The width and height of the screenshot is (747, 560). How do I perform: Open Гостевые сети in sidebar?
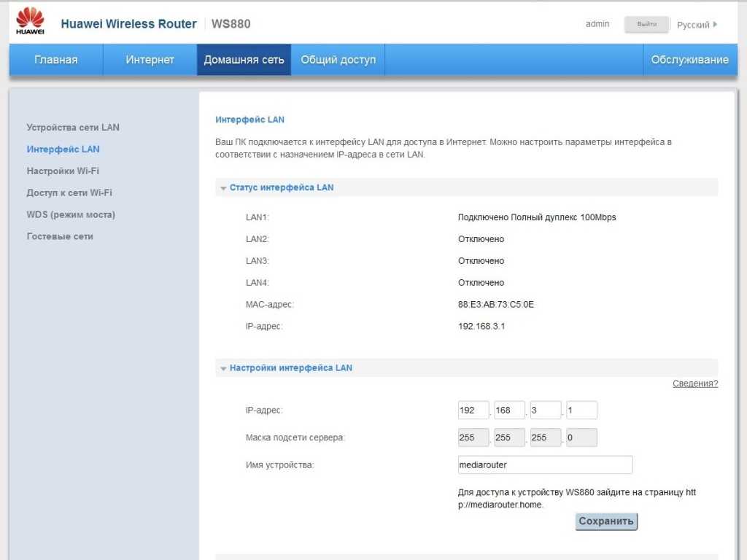coord(60,236)
